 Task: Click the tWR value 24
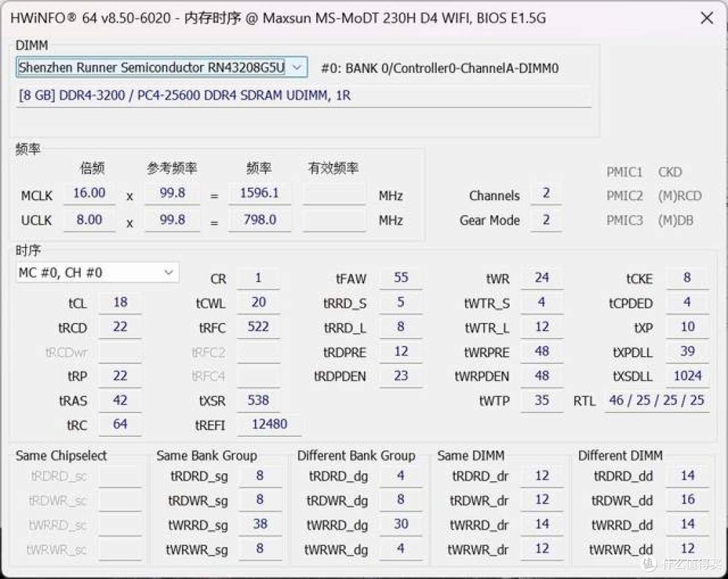(x=542, y=278)
